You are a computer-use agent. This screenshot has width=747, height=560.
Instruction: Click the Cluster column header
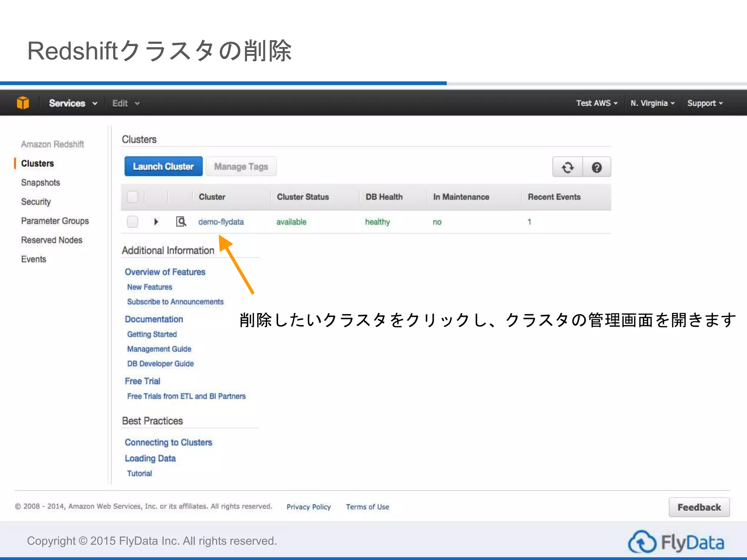point(212,197)
